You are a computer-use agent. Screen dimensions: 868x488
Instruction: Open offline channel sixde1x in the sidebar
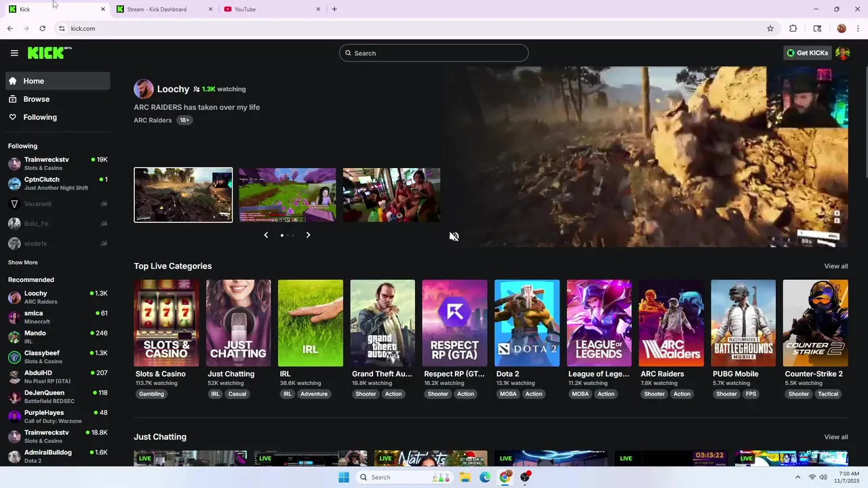(58, 243)
